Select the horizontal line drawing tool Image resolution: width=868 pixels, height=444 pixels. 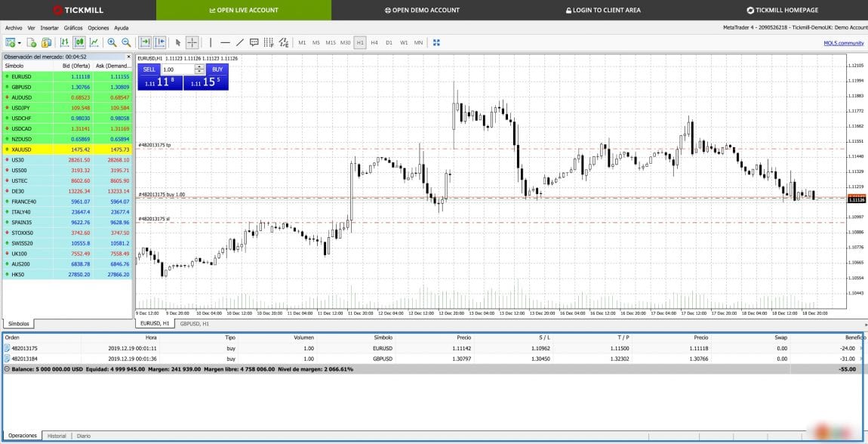225,42
